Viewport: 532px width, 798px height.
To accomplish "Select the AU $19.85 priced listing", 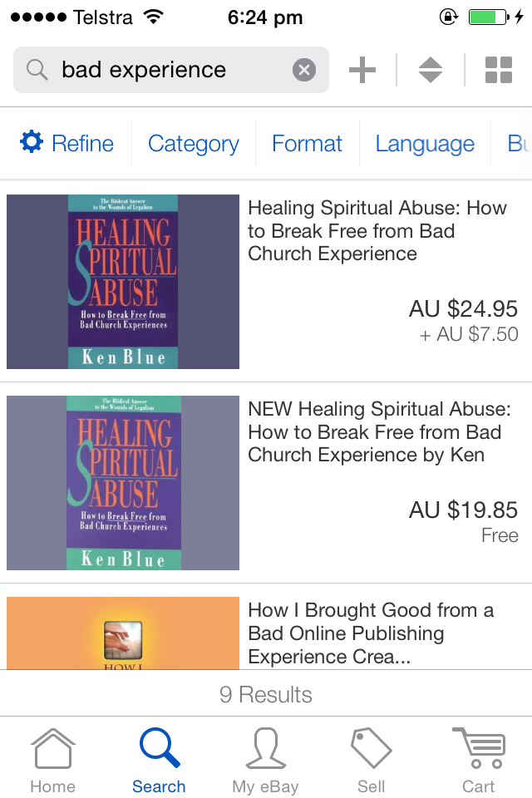I will [266, 482].
